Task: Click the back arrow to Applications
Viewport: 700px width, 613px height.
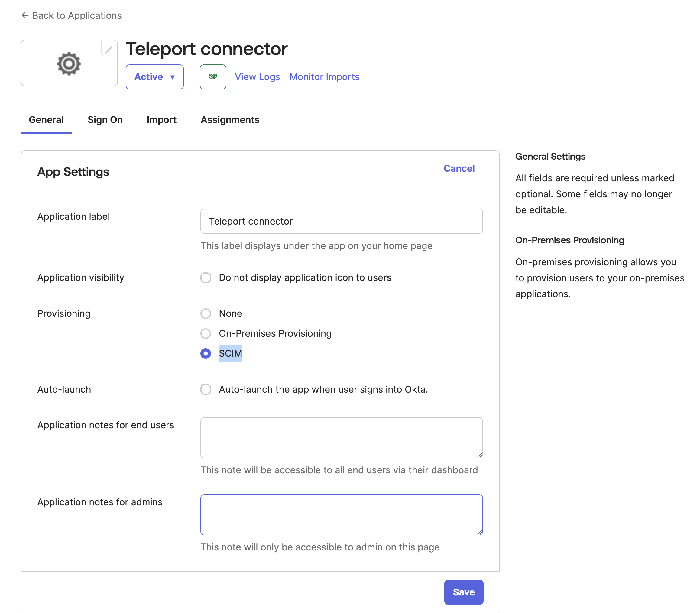Action: pos(24,15)
